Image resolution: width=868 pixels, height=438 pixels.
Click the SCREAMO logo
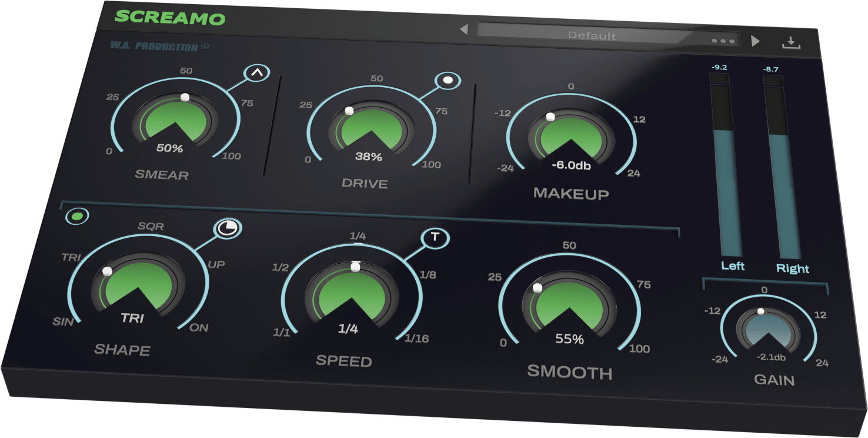pos(169,17)
